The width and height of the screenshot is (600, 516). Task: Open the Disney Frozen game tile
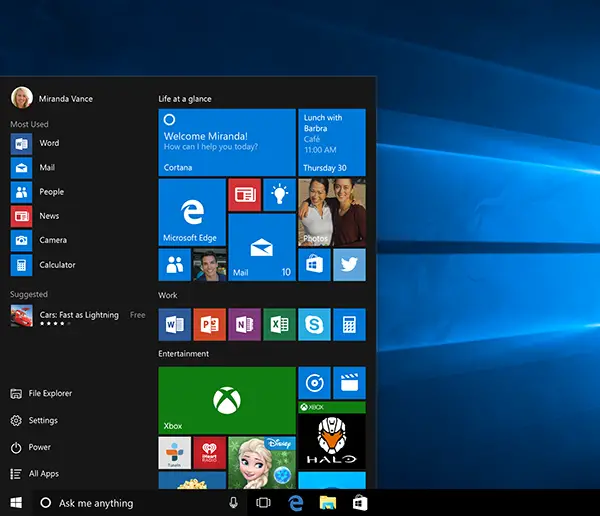pos(262,463)
